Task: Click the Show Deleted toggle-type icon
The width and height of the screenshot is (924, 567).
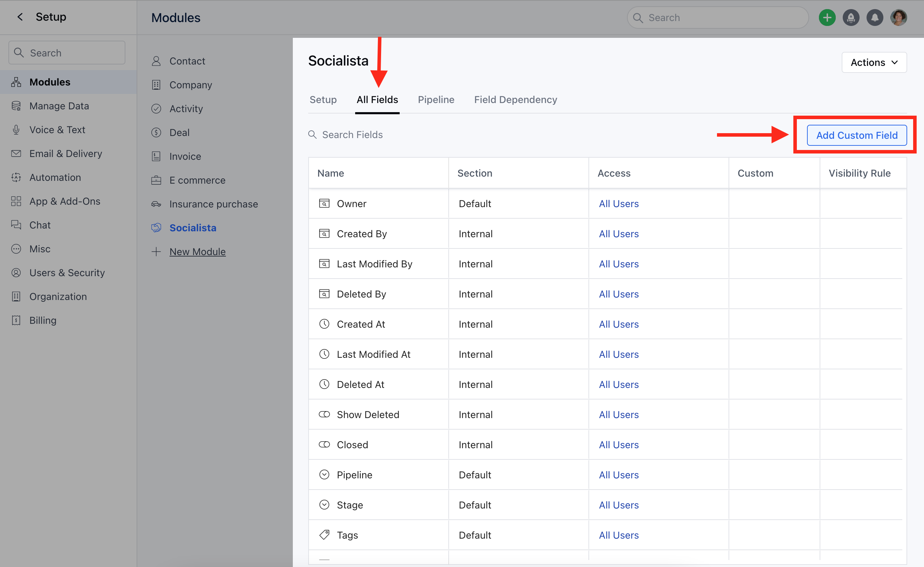Action: [324, 414]
